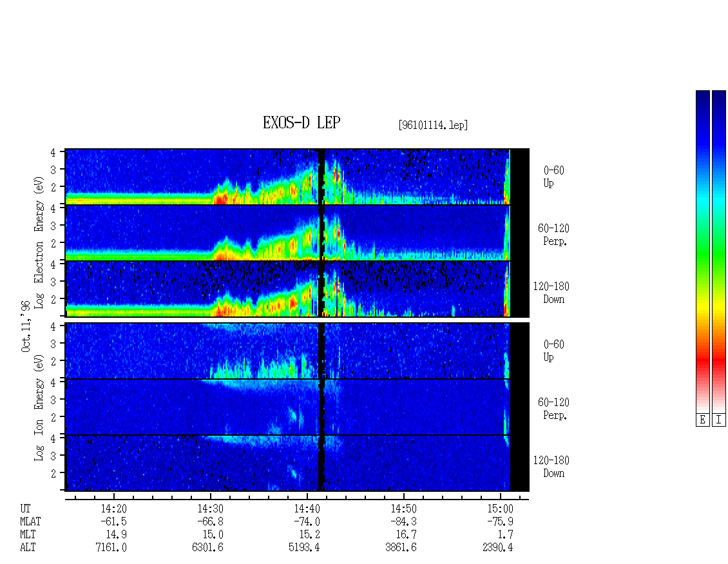
Task: Select ALT value 2390.4
Action: pyautogui.click(x=498, y=548)
